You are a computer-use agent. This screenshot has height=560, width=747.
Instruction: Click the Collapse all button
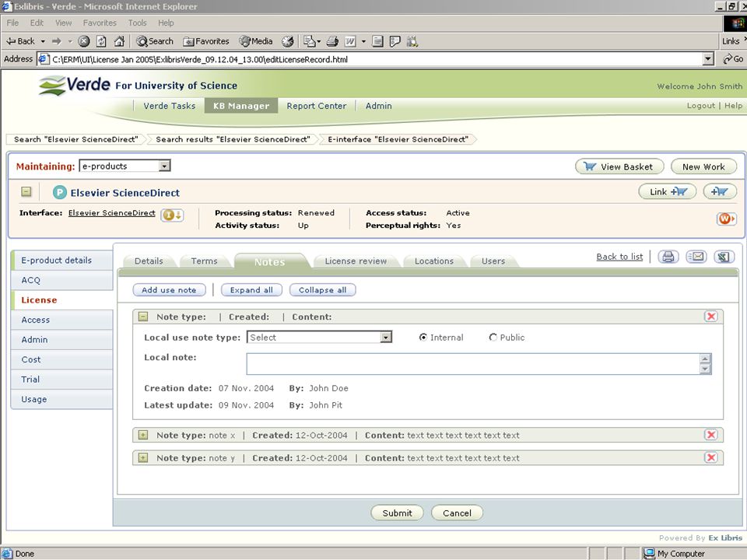click(x=322, y=290)
